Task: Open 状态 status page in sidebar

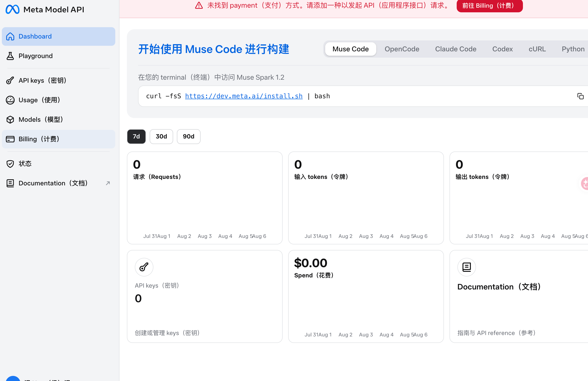Action: 59,164
